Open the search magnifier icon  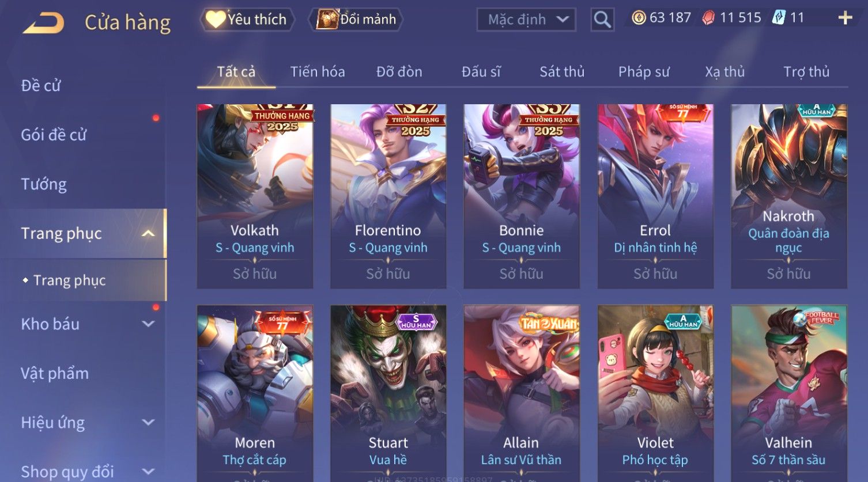[x=602, y=20]
